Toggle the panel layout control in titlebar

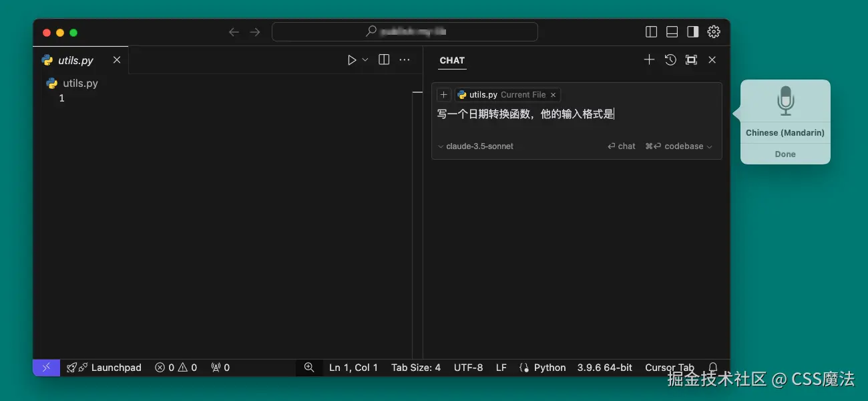click(x=672, y=31)
